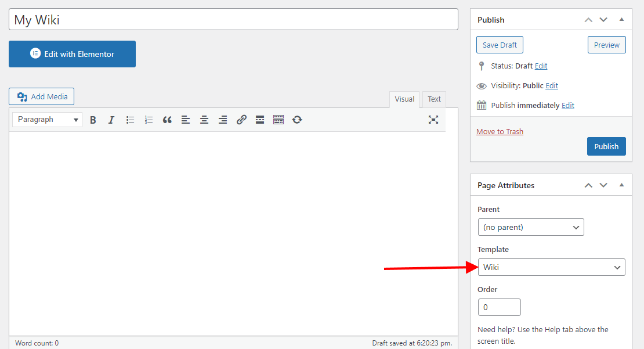Collapse the Publish panel
Image resolution: width=644 pixels, height=349 pixels.
[x=621, y=20]
